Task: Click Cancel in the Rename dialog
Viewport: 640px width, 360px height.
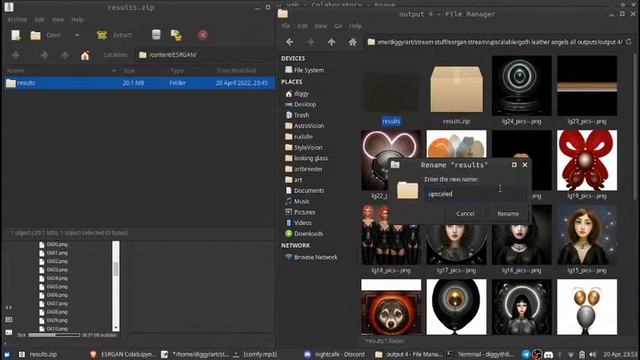Action: tap(465, 213)
